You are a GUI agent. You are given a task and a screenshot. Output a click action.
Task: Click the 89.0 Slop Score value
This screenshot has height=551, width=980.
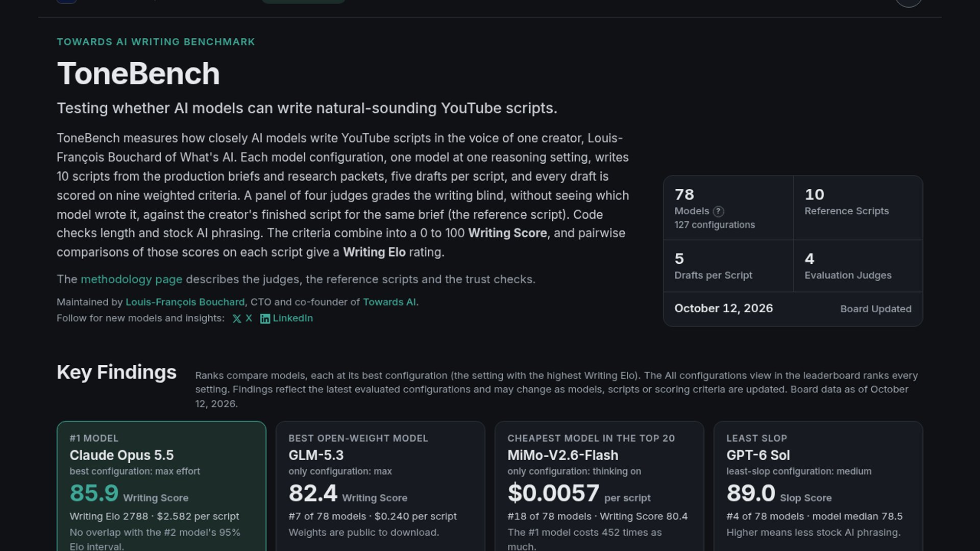[751, 493]
